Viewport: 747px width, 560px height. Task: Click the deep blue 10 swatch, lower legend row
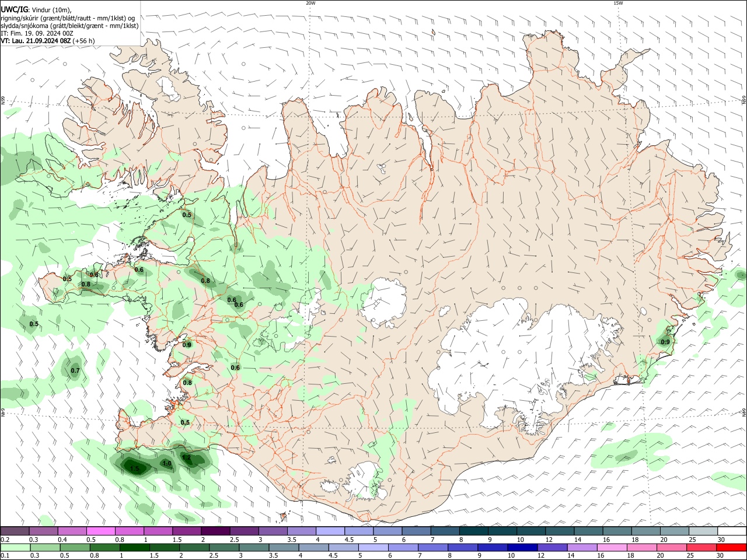(522, 547)
